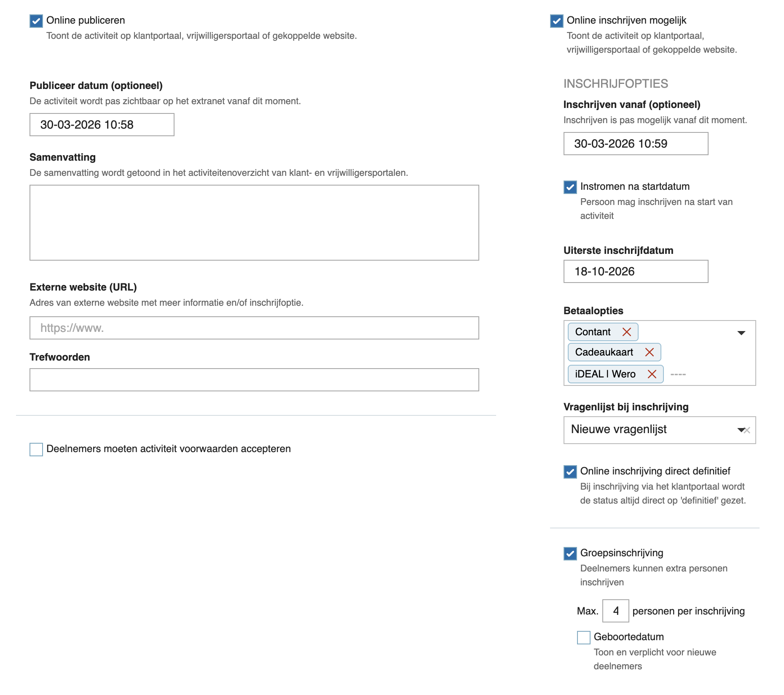
Task: Check Deelnemers moeten activiteit voorwaarden accepteren
Action: click(36, 450)
